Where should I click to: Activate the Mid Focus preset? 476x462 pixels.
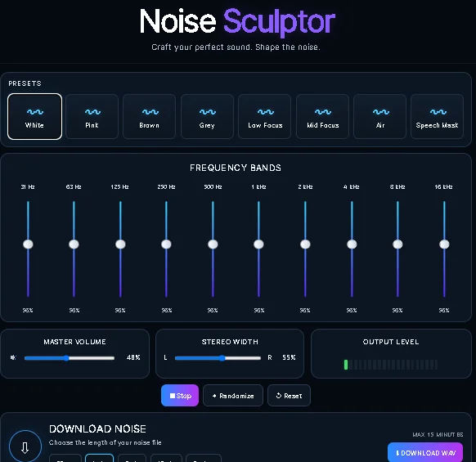pyautogui.click(x=322, y=117)
